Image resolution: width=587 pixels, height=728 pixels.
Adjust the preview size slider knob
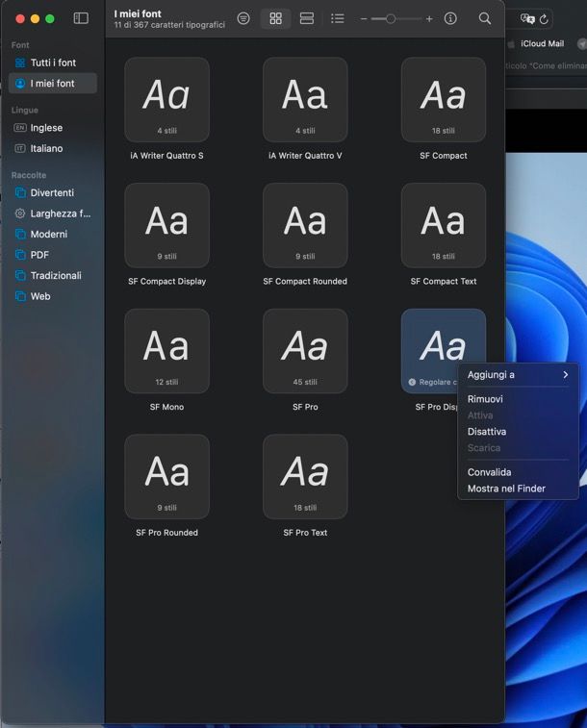391,19
